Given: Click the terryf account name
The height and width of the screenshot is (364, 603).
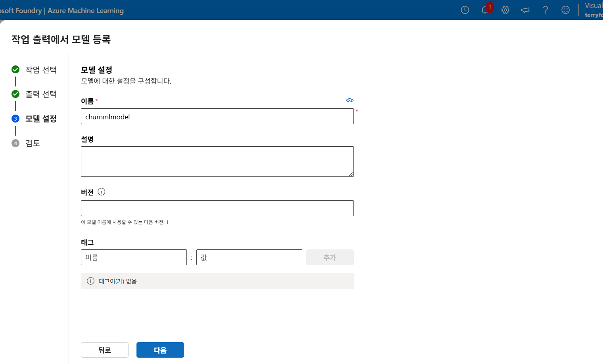Looking at the screenshot, I should click(x=593, y=15).
